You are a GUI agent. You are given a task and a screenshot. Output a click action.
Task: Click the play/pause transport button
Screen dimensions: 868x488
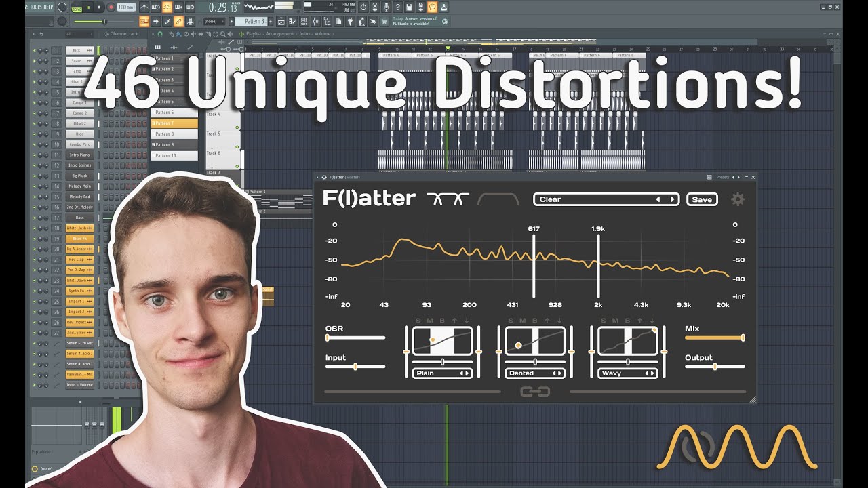pos(88,7)
